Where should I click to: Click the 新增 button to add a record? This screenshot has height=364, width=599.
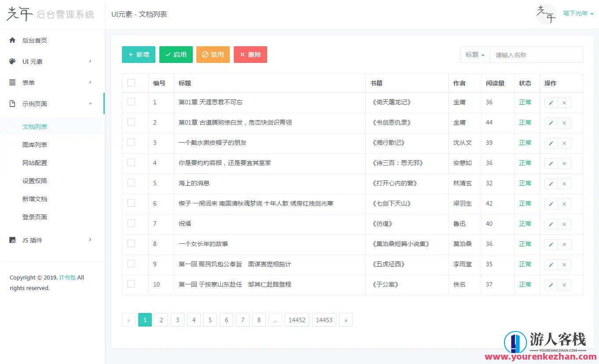click(138, 55)
